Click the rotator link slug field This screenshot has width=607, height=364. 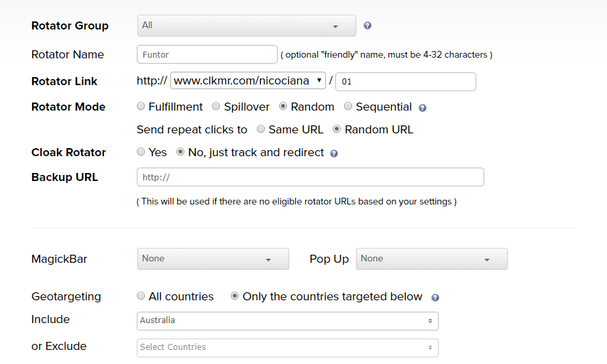[405, 82]
